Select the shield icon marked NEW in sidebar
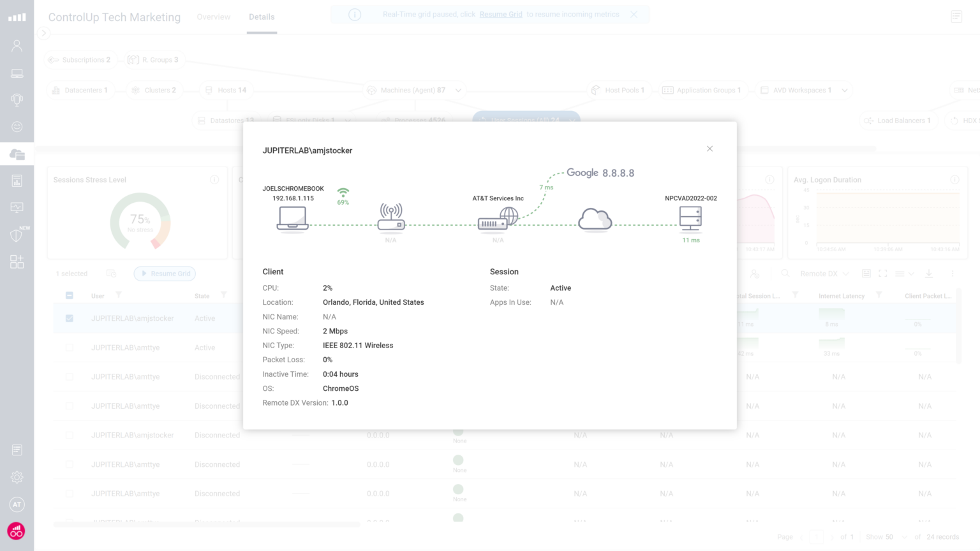Screen dimensions: 980x551 pyautogui.click(x=17, y=235)
